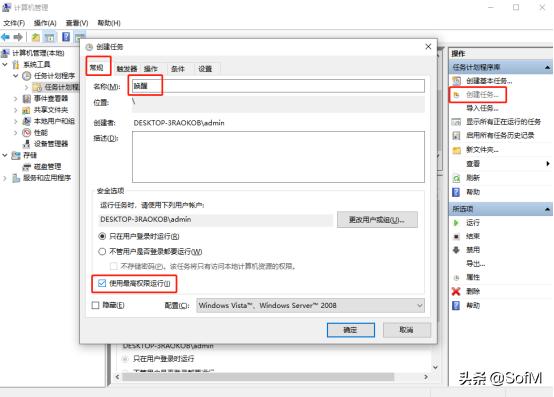Open 事件查看器 in the tree
554x397 pixels.
click(51, 99)
